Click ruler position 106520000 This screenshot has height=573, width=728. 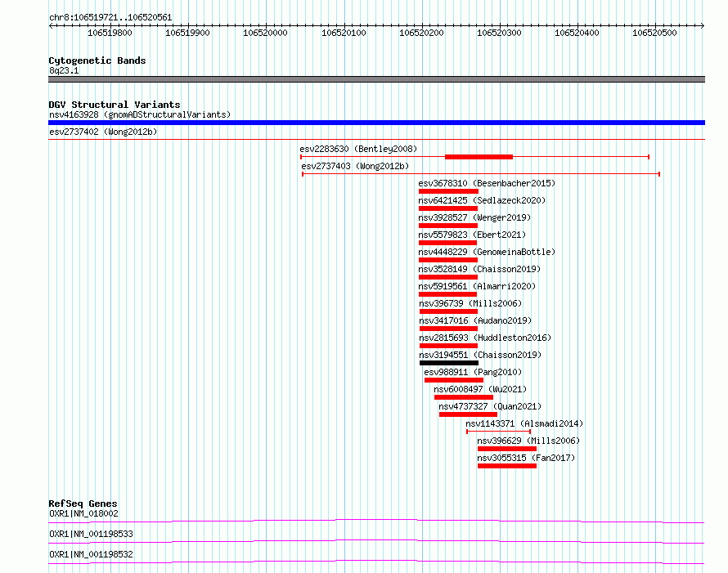coord(265,33)
